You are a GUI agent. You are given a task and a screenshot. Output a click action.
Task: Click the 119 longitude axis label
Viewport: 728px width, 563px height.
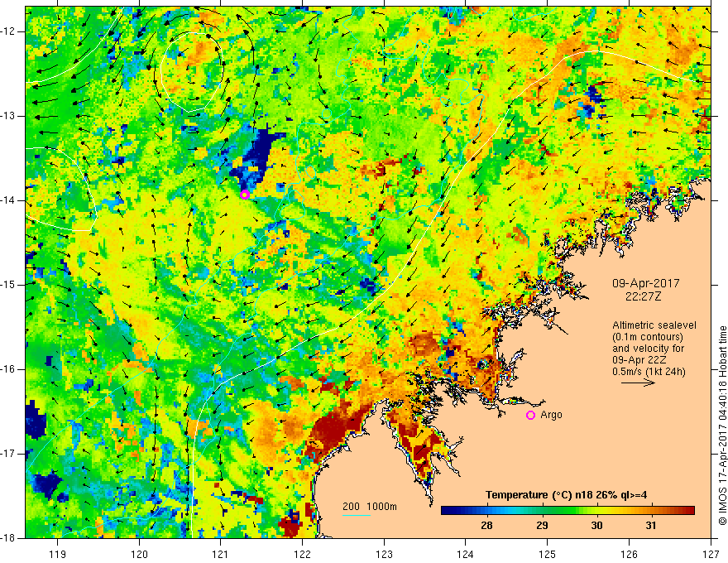tap(58, 554)
